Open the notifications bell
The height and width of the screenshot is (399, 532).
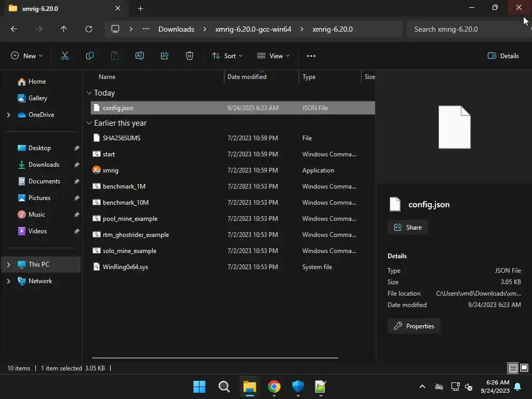click(x=518, y=387)
